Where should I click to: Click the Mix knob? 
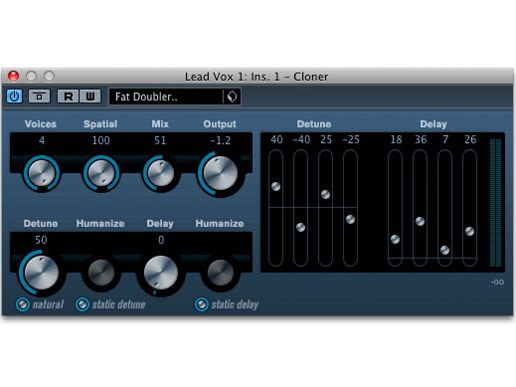(161, 173)
